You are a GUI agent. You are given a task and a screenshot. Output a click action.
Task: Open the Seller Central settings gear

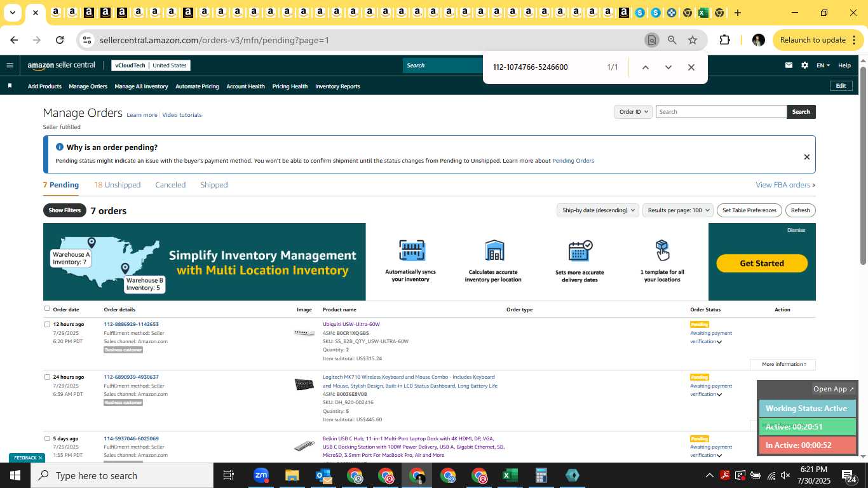[804, 65]
